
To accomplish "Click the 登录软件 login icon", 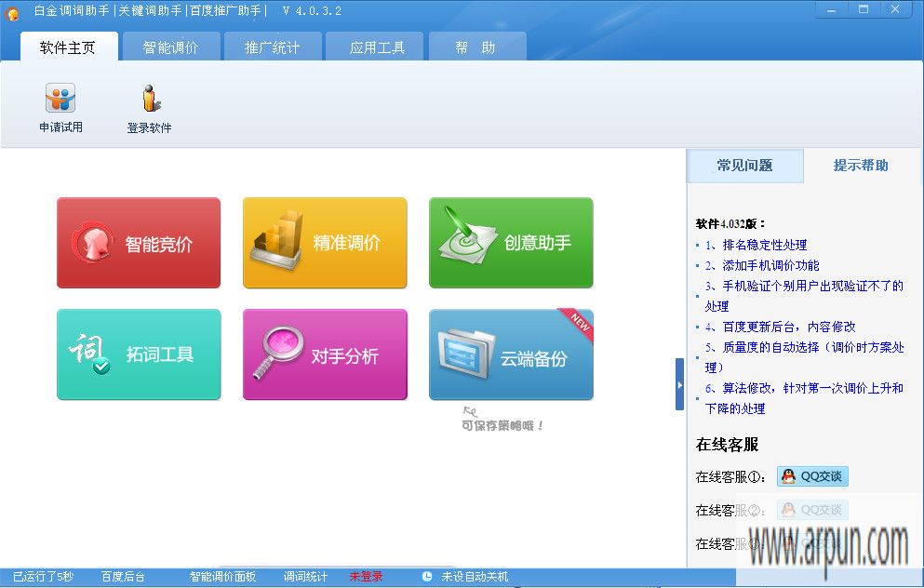I will 150,108.
